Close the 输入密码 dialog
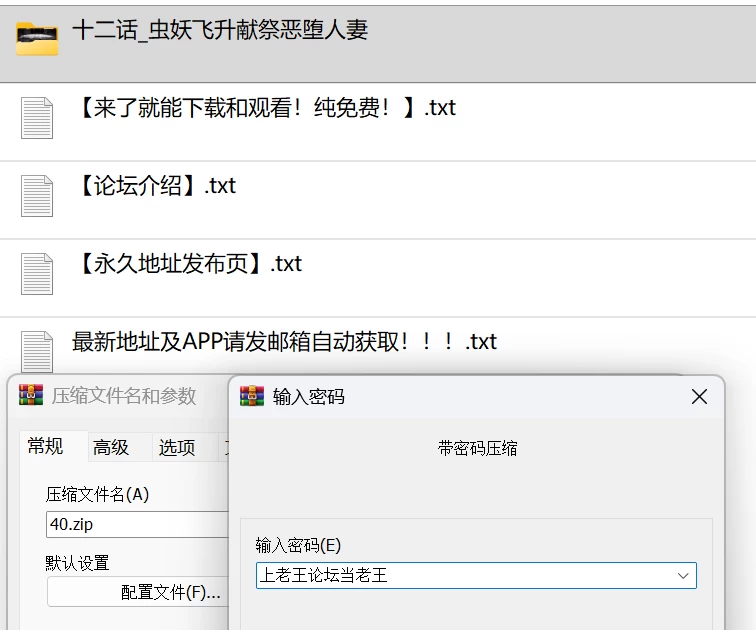This screenshot has width=756, height=630. click(x=699, y=397)
